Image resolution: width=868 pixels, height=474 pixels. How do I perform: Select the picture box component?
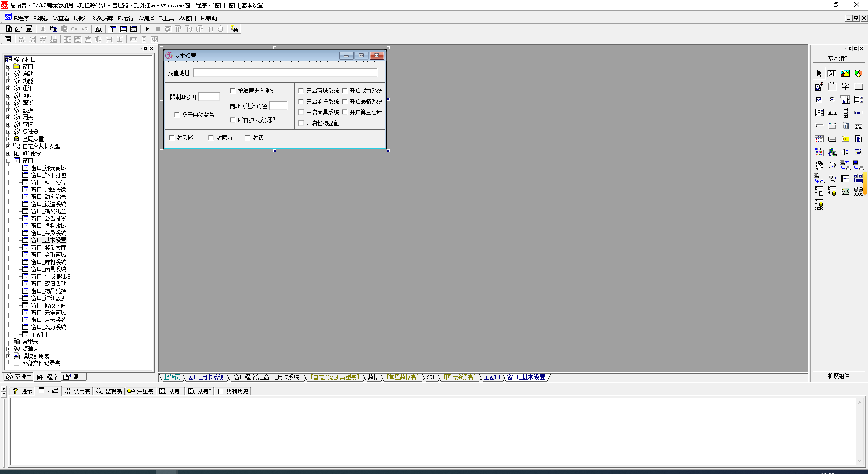845,73
